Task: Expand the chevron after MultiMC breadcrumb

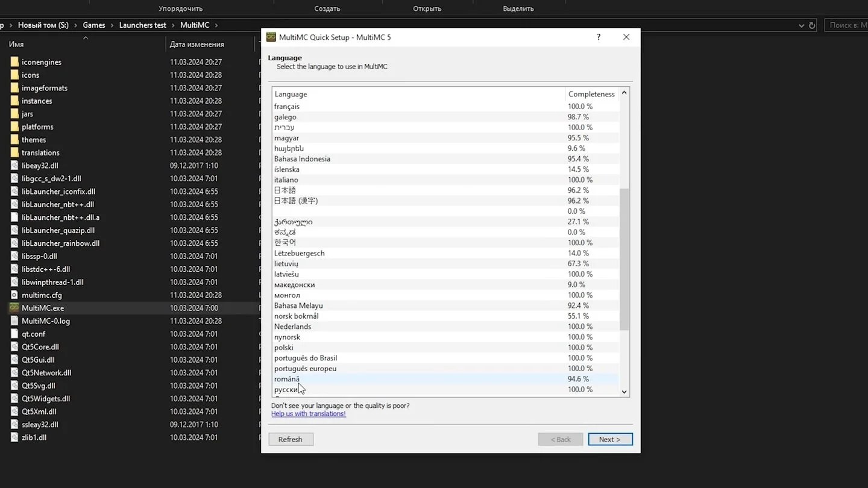Action: tap(216, 25)
